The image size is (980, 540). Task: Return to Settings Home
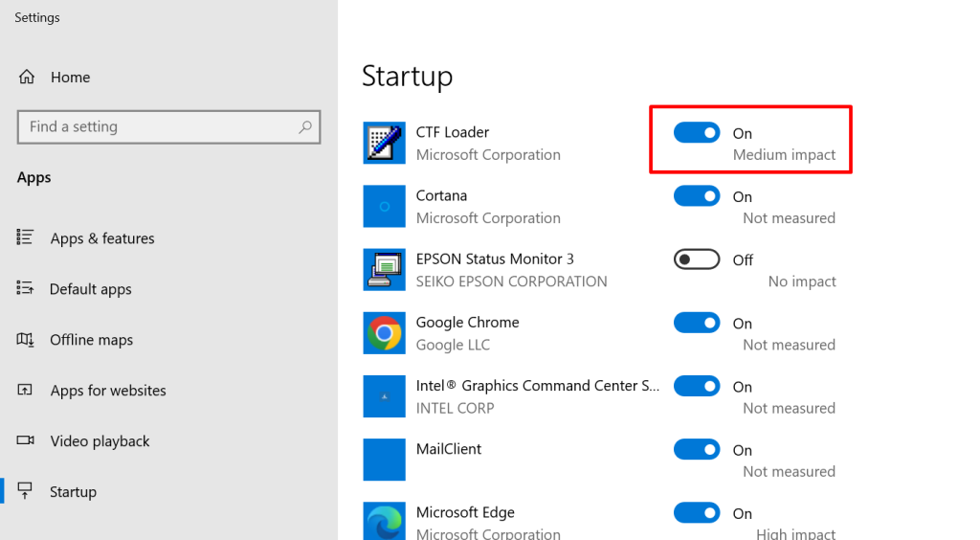coord(70,78)
